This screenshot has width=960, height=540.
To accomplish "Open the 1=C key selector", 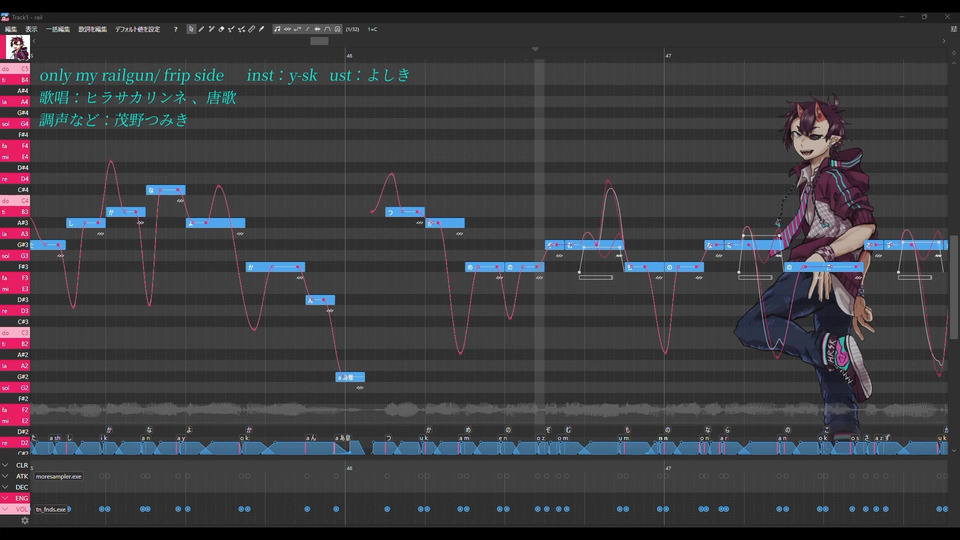I will point(372,29).
